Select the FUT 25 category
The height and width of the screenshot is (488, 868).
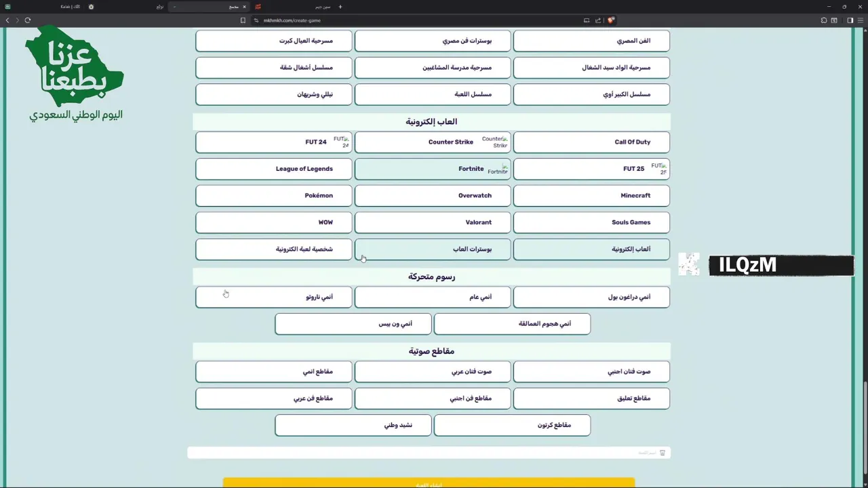(591, 169)
